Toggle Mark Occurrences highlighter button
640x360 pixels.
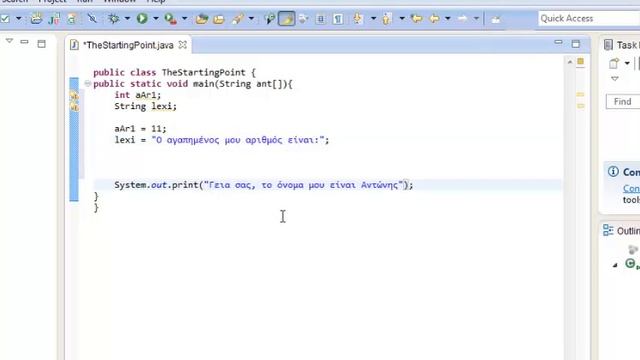(287, 18)
